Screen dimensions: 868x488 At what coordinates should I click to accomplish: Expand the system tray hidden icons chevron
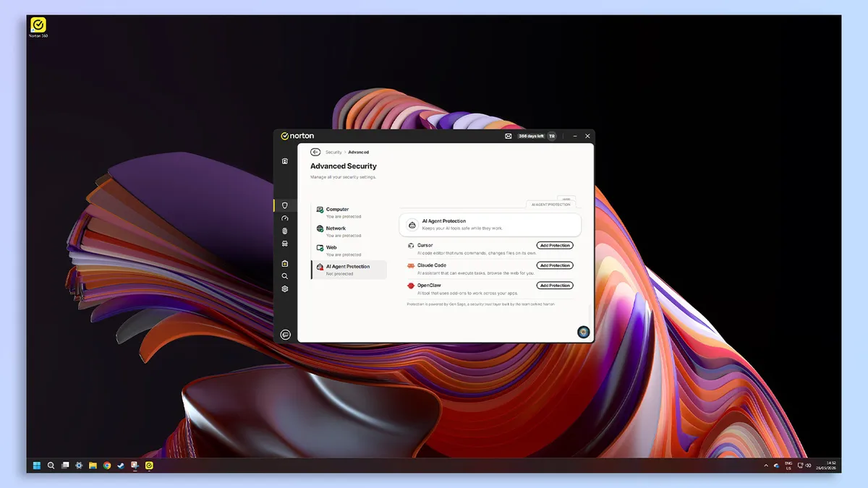[x=766, y=466]
